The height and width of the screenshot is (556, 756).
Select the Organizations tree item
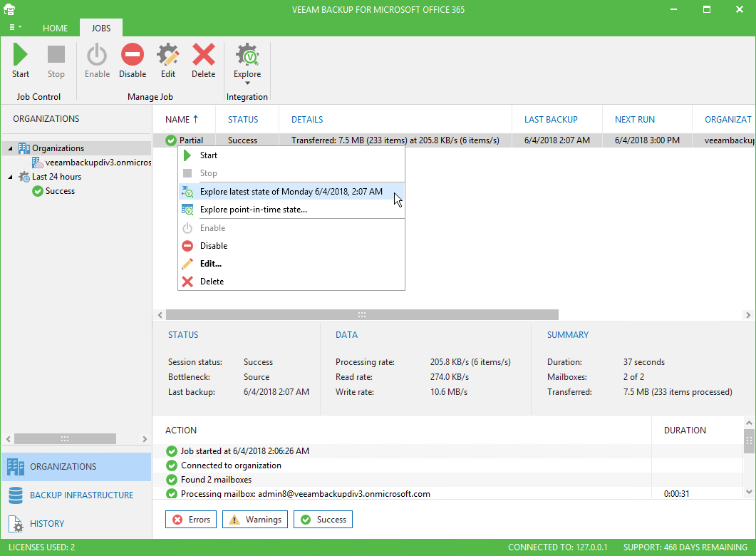click(58, 148)
